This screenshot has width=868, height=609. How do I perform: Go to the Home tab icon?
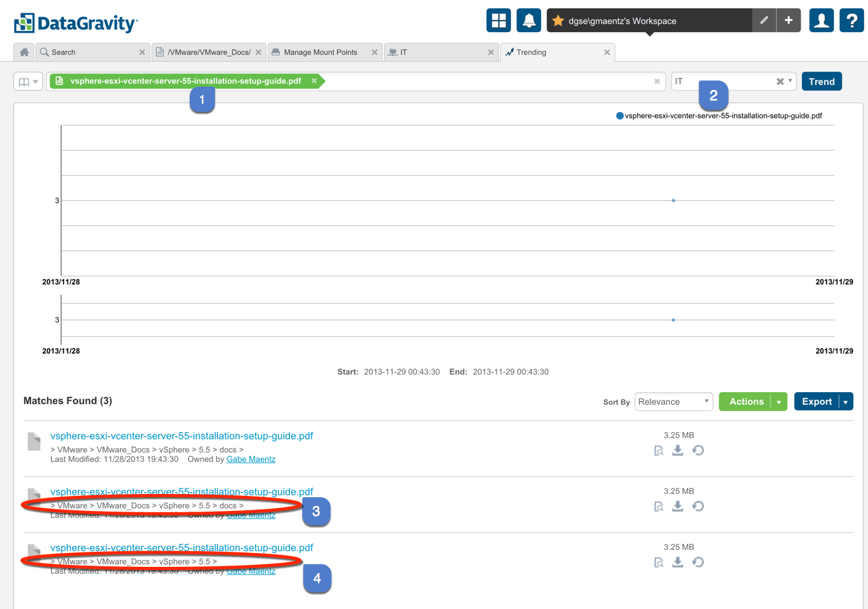pyautogui.click(x=24, y=52)
